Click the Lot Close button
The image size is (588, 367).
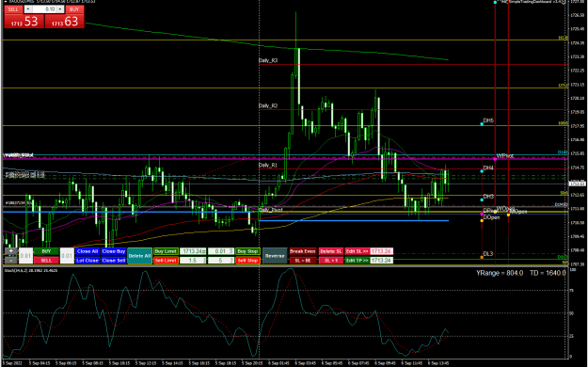[x=87, y=261]
